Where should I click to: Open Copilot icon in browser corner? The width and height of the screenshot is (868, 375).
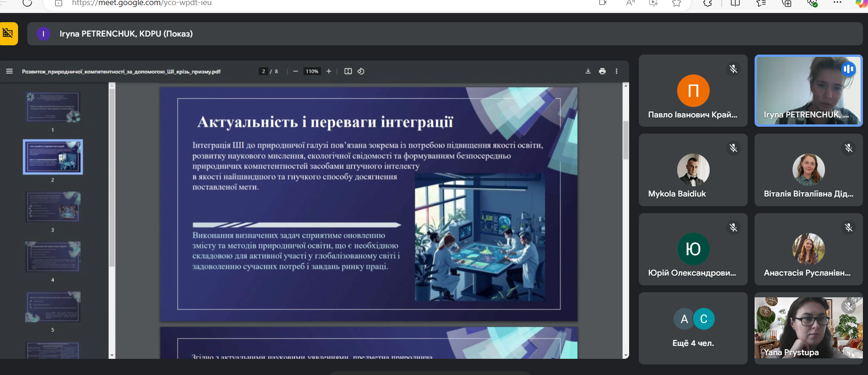point(862,3)
